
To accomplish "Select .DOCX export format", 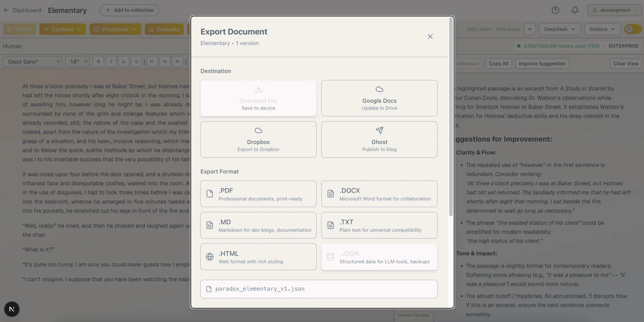I will (379, 194).
